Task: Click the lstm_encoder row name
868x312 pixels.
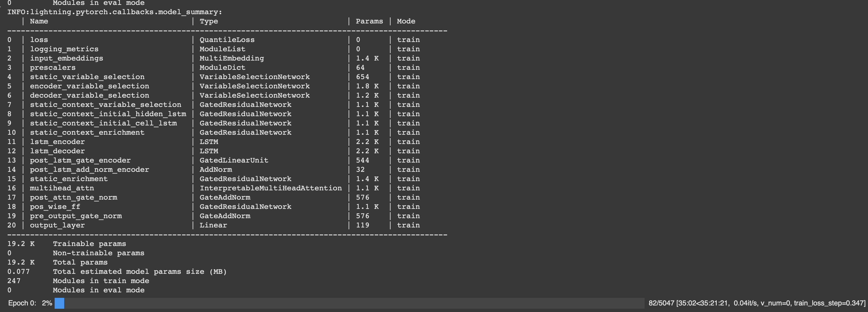Action: [57, 142]
